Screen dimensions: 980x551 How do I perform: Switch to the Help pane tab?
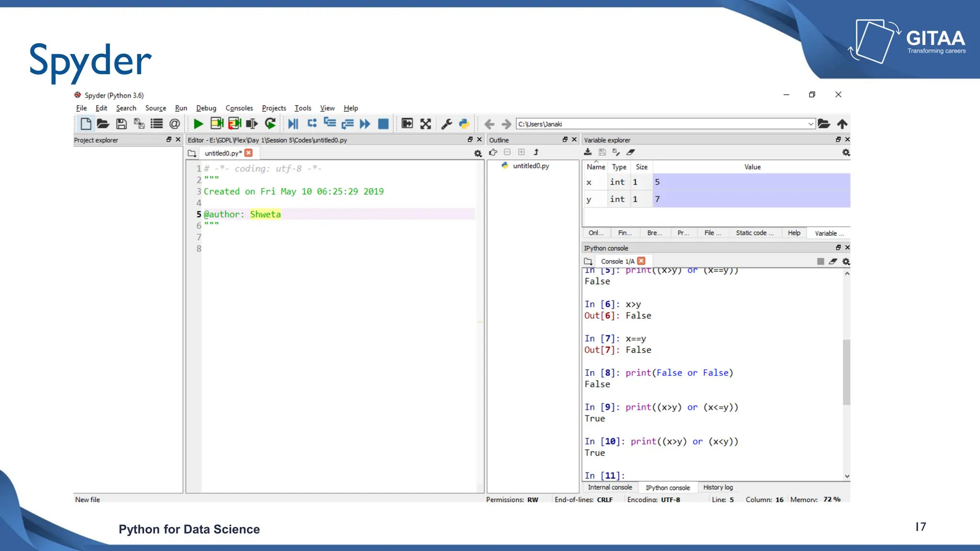click(794, 233)
